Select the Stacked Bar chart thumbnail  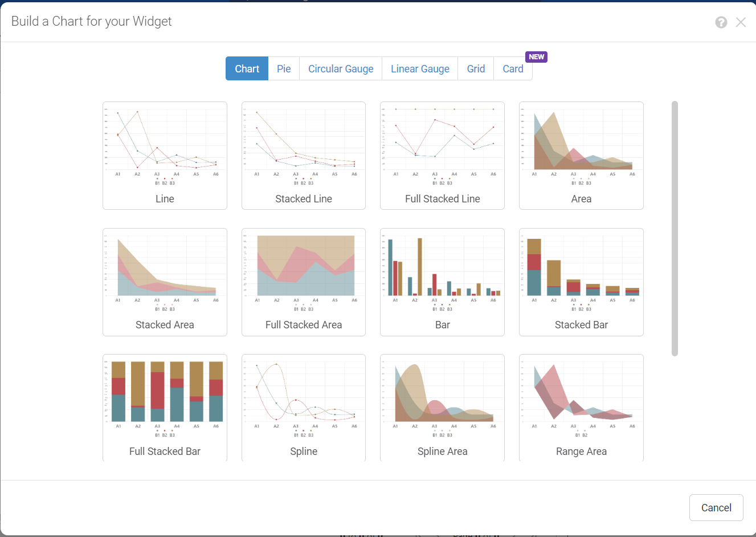click(x=581, y=282)
